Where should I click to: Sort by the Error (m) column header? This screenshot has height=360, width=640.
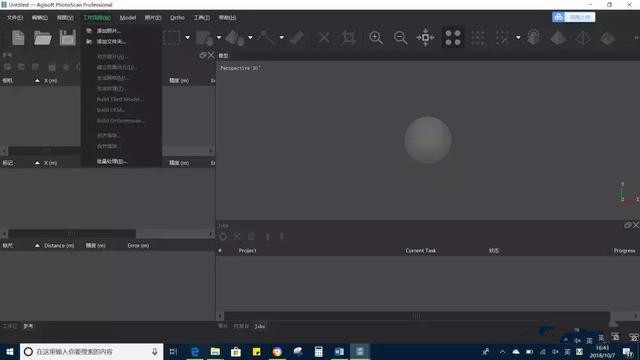(138, 245)
